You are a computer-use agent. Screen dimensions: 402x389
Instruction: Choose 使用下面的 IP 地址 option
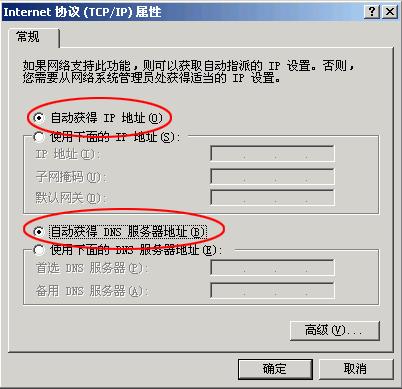39,137
